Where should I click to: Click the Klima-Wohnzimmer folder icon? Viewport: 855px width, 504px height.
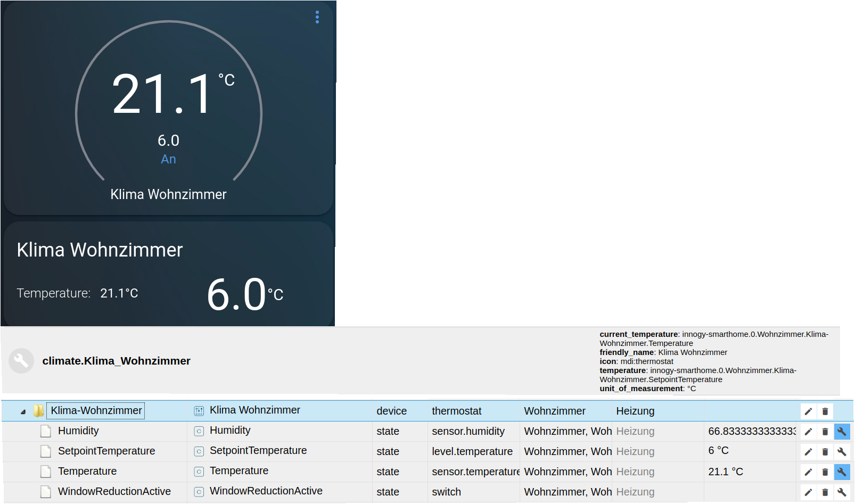pyautogui.click(x=38, y=411)
